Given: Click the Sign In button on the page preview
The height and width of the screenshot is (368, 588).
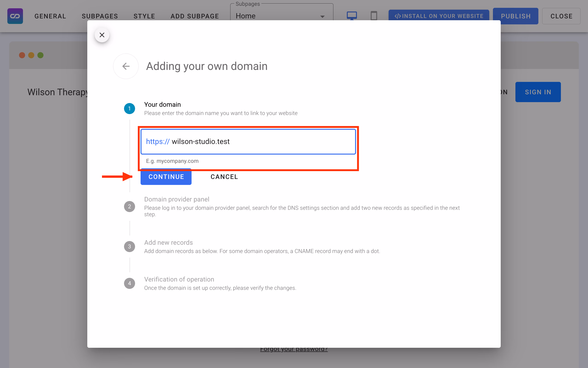Looking at the screenshot, I should [x=538, y=92].
